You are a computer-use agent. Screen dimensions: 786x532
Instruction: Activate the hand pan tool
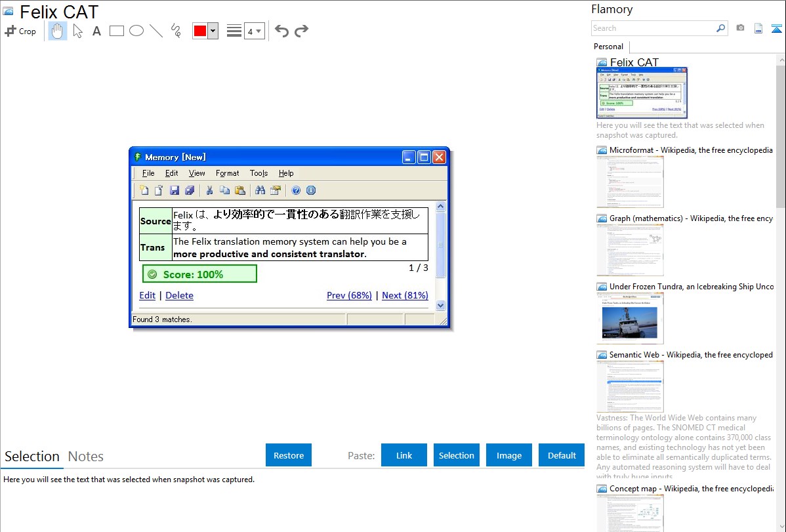(58, 31)
